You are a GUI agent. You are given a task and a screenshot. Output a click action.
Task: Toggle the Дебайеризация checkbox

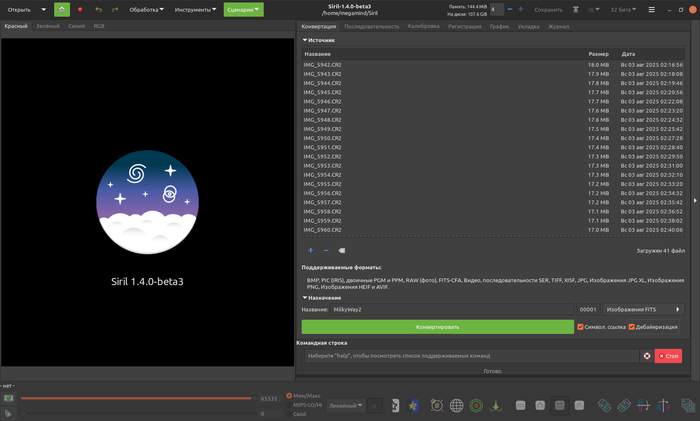coord(632,327)
